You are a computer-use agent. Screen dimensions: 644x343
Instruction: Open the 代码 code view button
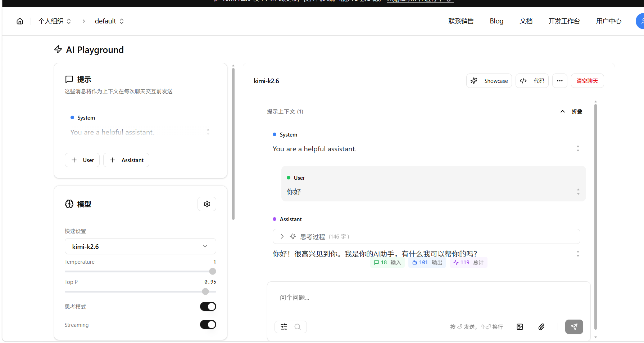point(532,81)
